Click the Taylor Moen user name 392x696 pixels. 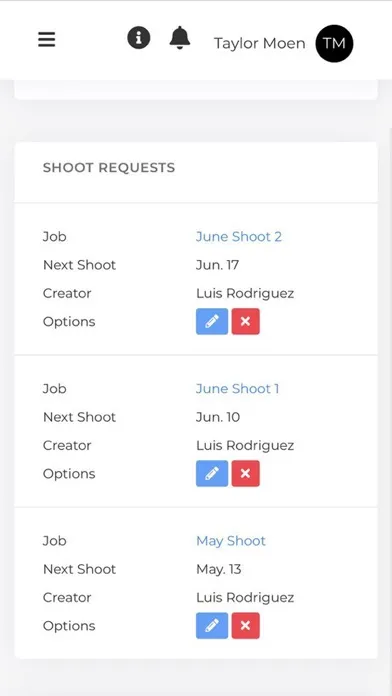260,44
